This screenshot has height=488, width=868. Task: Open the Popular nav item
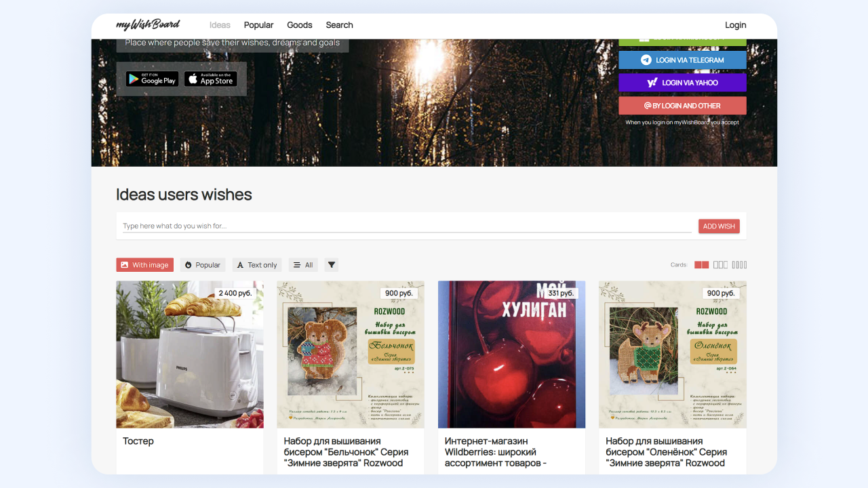(x=258, y=25)
